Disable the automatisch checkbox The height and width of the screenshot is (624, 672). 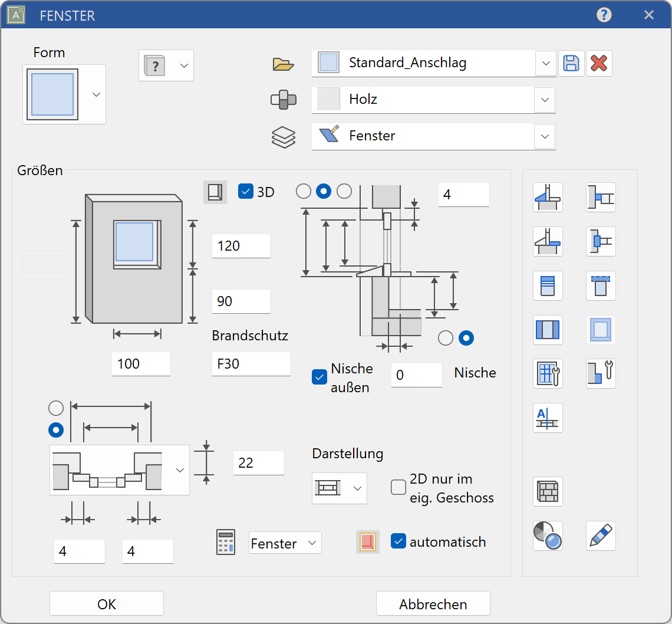(398, 541)
